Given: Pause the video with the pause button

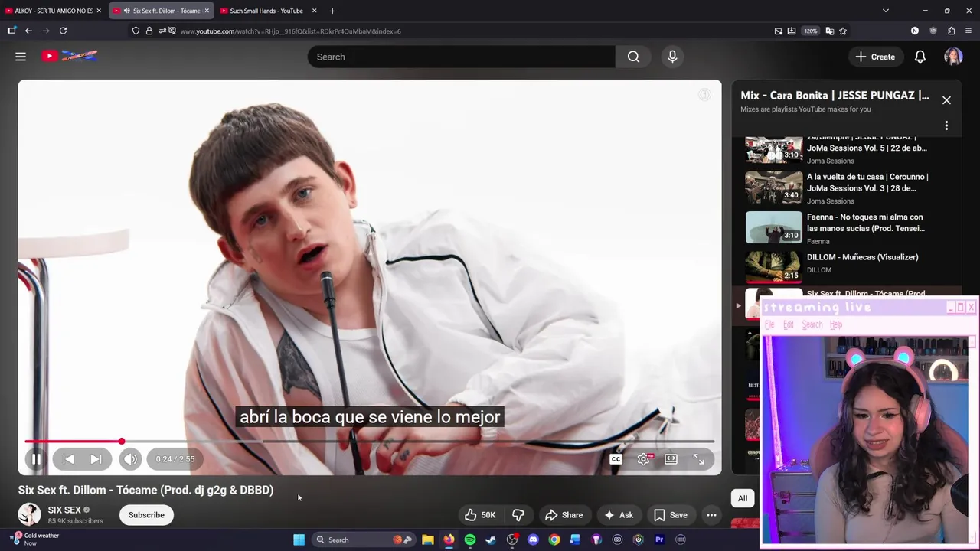Looking at the screenshot, I should [36, 459].
